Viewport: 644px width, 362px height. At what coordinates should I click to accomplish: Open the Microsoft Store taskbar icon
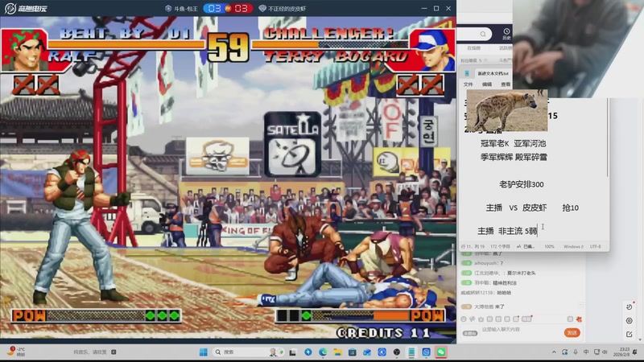point(353,352)
